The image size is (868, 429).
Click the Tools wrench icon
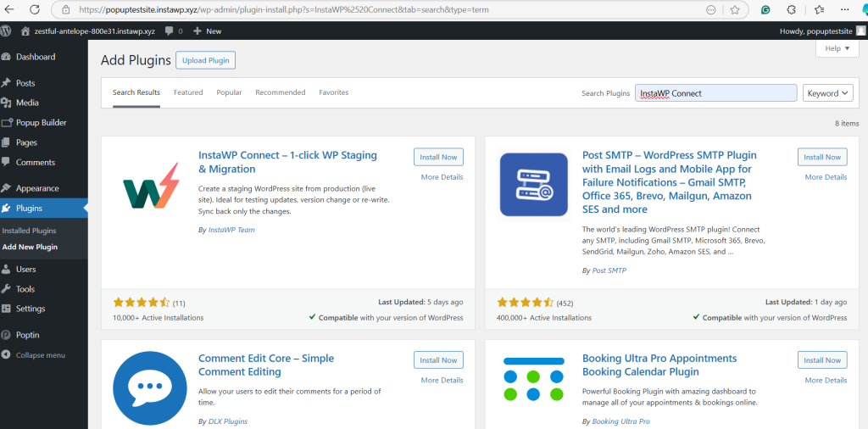(x=7, y=289)
